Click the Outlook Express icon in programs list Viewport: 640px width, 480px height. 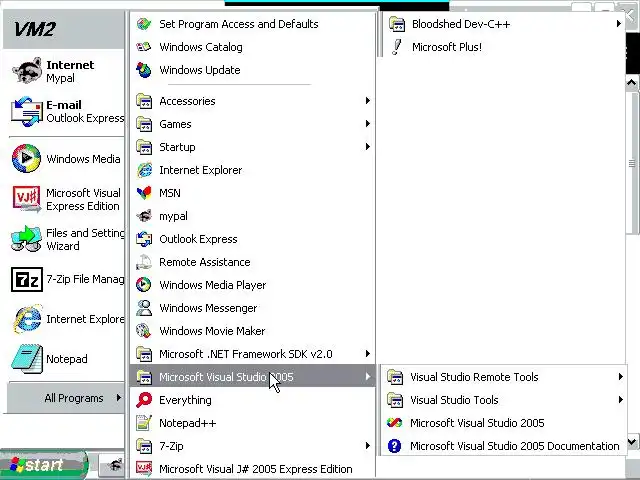pyautogui.click(x=144, y=239)
